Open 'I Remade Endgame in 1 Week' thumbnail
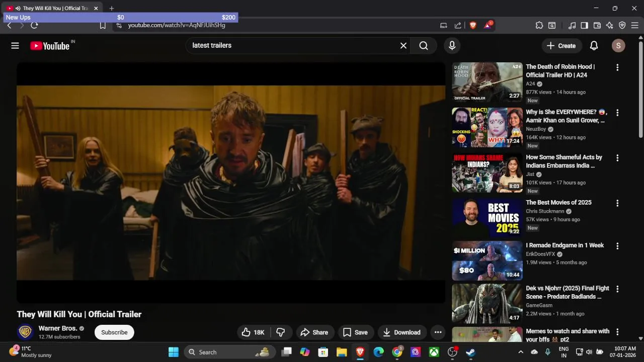Viewport: 644px width, 362px height. (487, 260)
